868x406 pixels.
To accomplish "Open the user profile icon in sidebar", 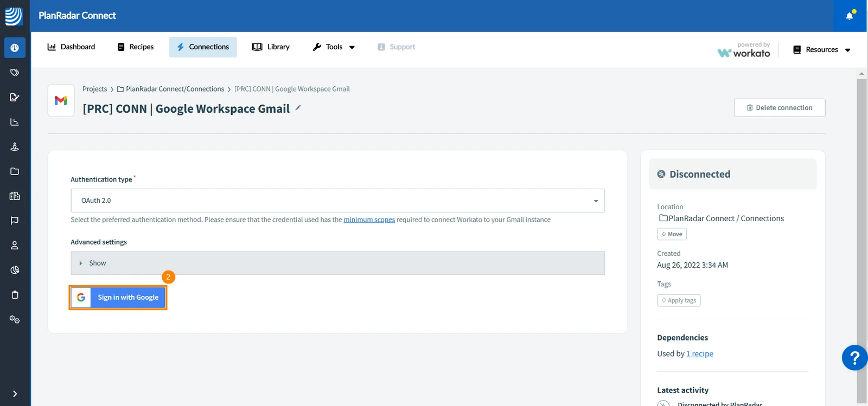I will pyautogui.click(x=15, y=246).
